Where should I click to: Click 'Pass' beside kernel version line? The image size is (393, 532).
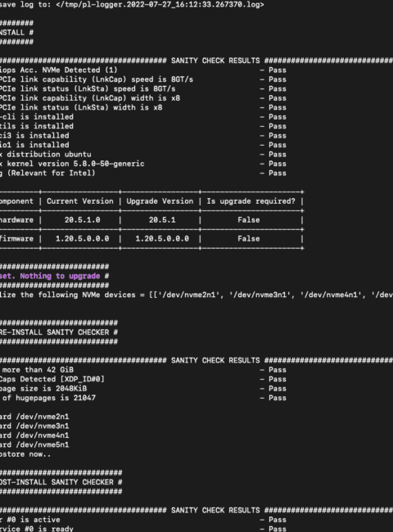278,164
